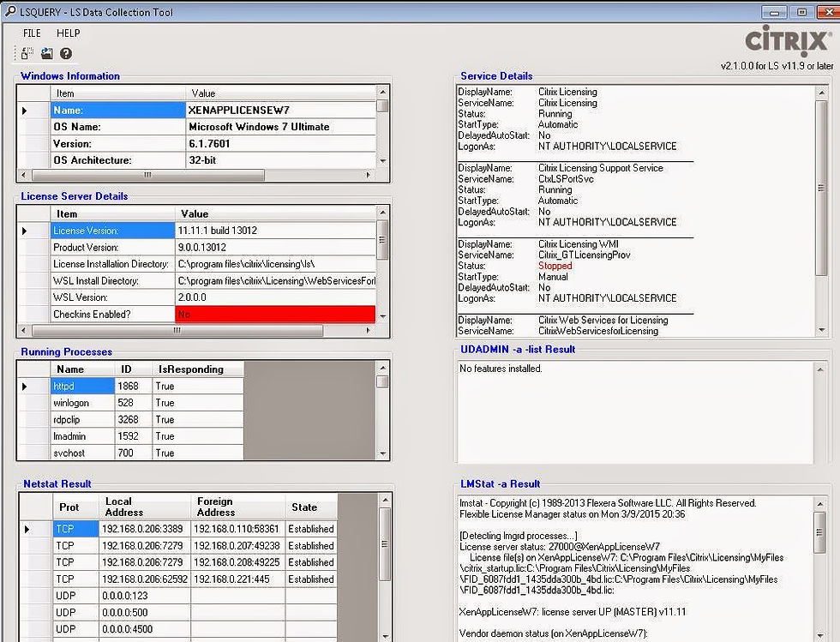
Task: Click the screenshot capture toolbar icon
Action: click(x=46, y=54)
